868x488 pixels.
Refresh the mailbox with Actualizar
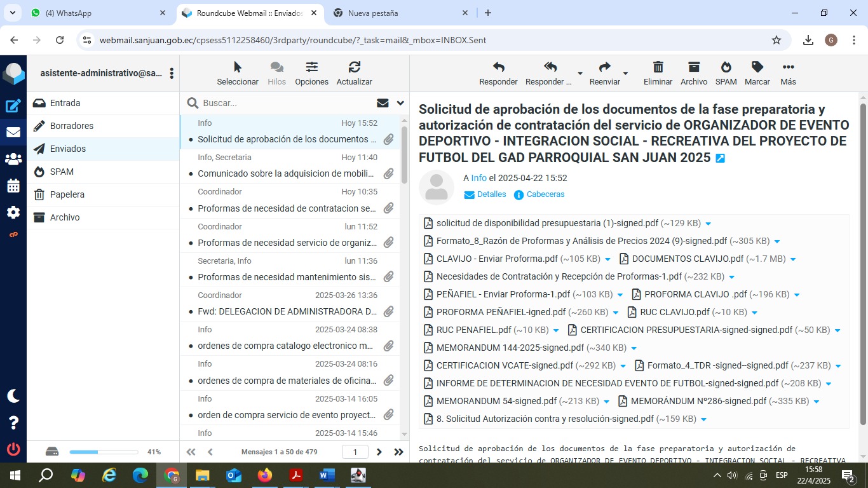[354, 67]
